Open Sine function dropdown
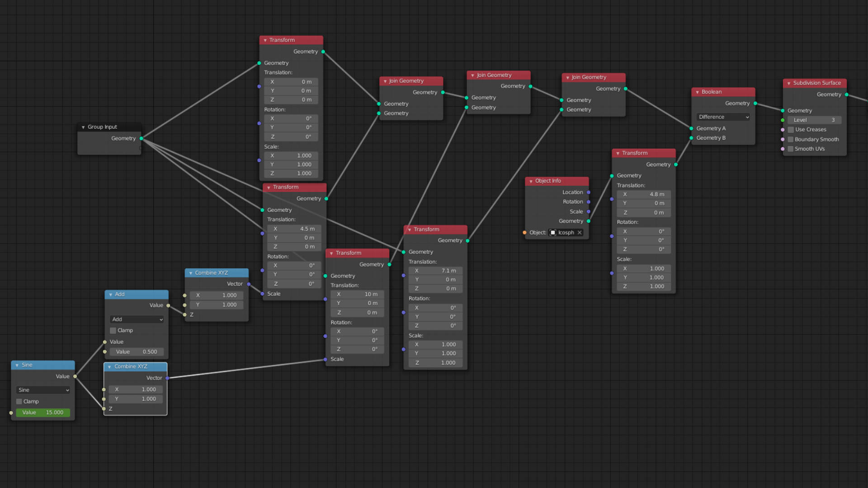 point(43,390)
